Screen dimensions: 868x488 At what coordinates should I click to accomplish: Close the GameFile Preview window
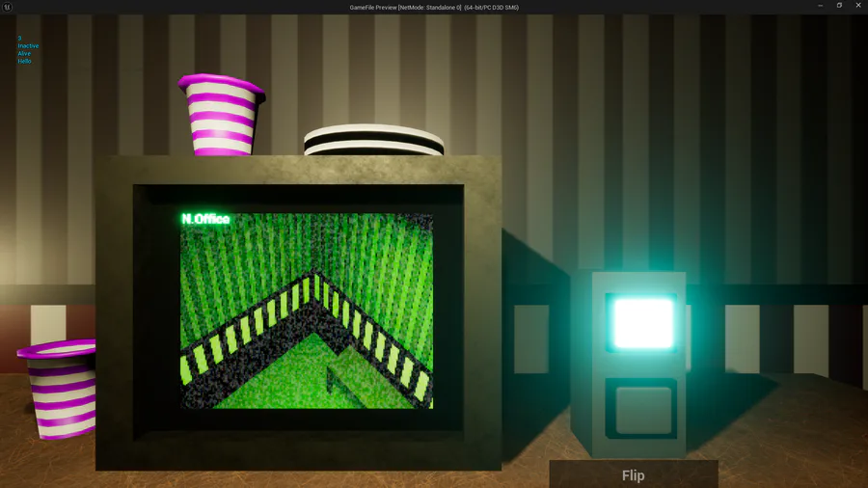(858, 6)
